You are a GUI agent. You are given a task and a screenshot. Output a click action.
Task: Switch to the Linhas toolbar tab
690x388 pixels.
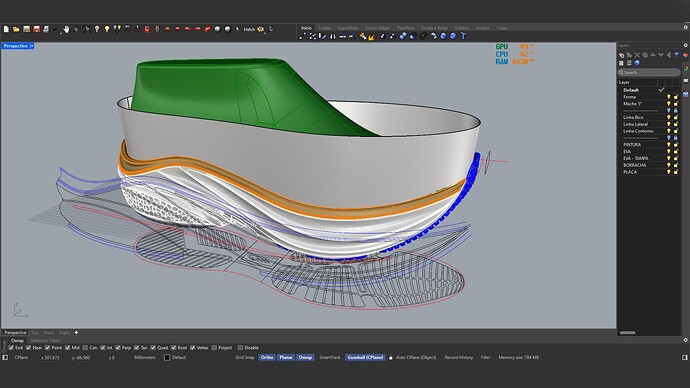324,28
